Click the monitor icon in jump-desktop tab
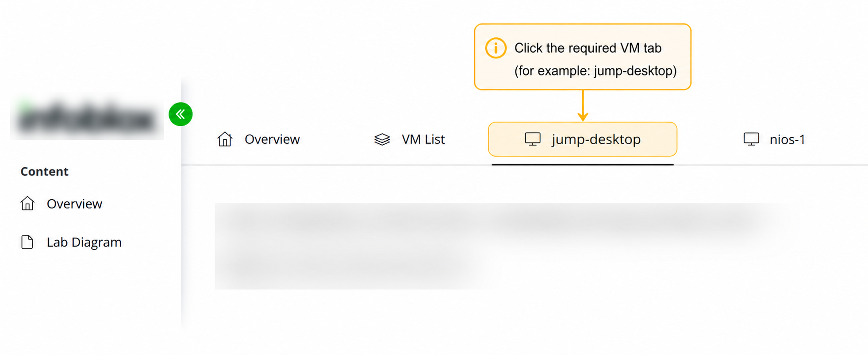Screen dimensions: 868x355 [533, 139]
